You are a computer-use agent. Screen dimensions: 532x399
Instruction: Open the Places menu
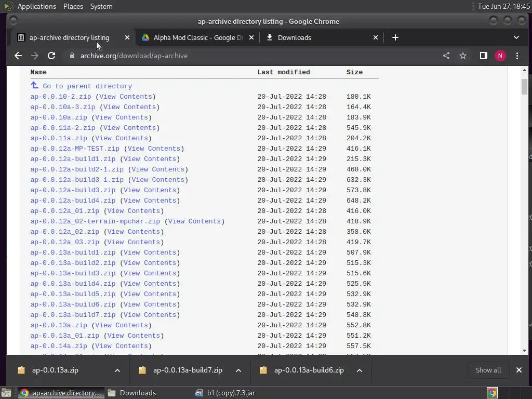point(73,6)
